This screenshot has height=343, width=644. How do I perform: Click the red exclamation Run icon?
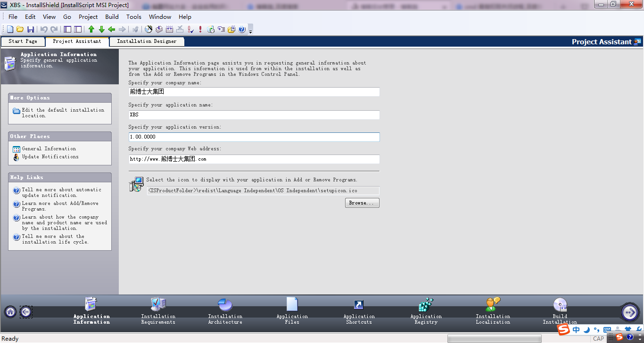coord(200,29)
